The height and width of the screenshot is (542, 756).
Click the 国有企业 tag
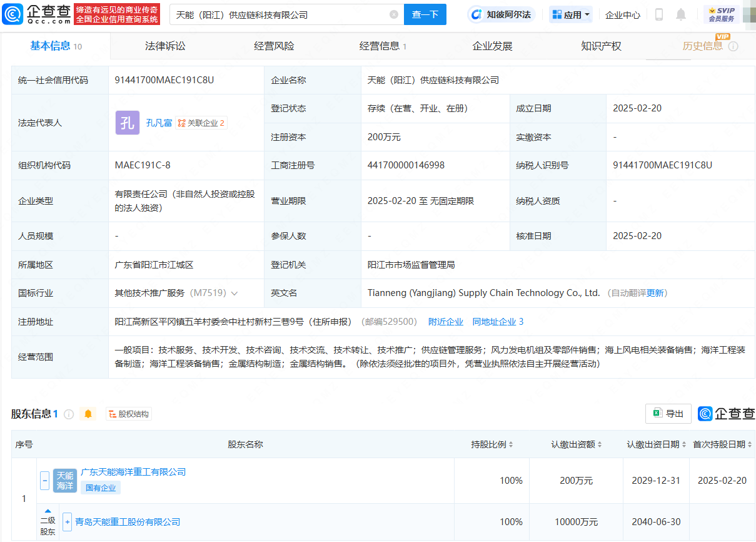[x=101, y=488]
